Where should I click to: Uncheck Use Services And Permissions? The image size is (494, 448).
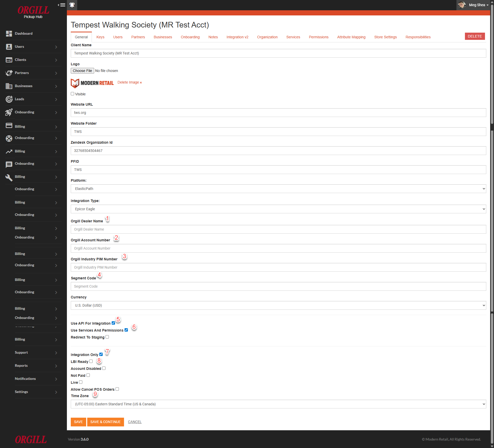pos(126,330)
